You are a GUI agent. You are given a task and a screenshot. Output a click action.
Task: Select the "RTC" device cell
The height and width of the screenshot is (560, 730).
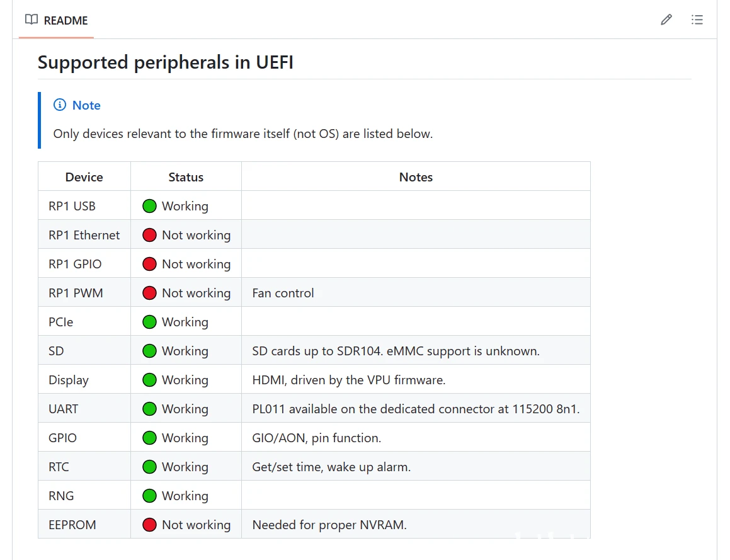point(84,466)
